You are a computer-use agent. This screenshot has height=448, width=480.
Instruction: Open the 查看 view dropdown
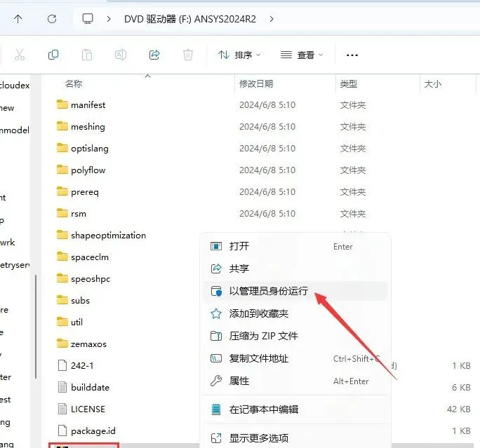pyautogui.click(x=302, y=55)
